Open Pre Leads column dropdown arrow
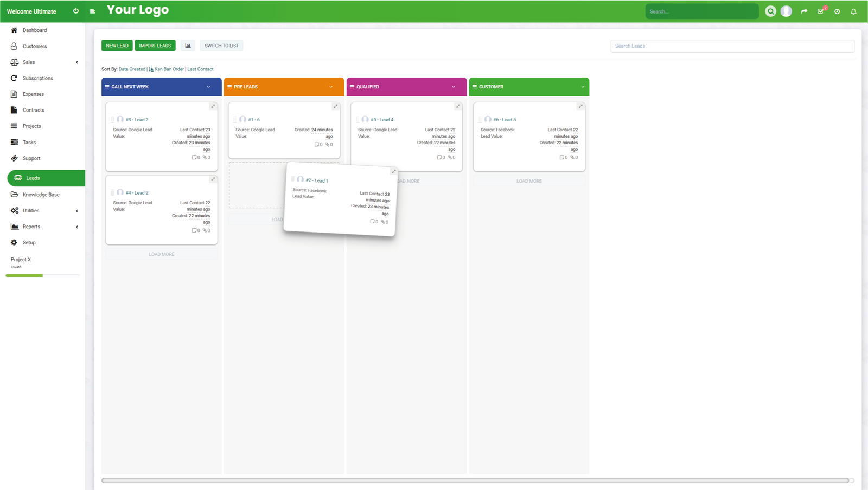This screenshot has width=868, height=490. [x=331, y=87]
